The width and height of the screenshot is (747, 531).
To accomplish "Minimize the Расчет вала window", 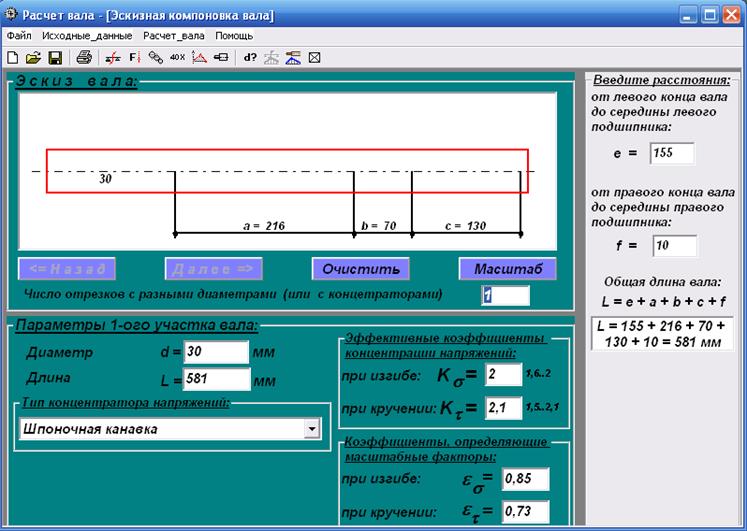I will point(687,15).
